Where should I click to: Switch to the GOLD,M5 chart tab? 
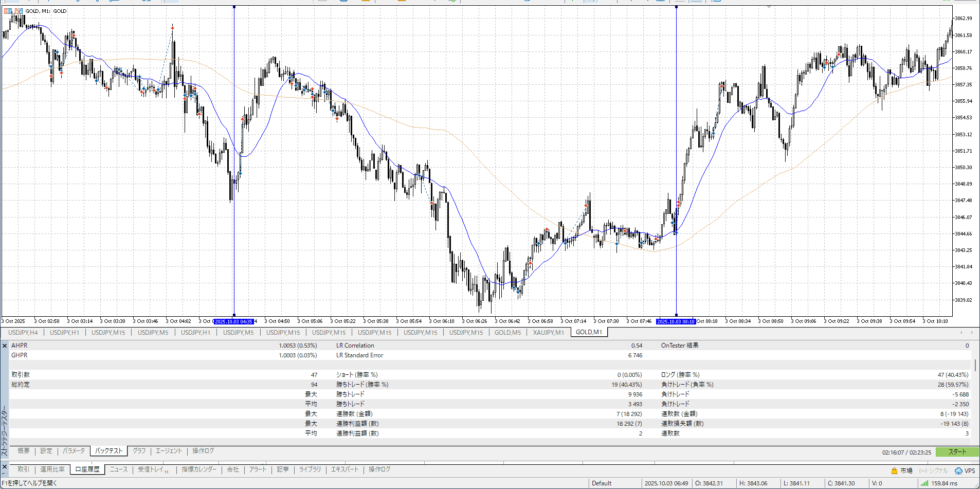coord(507,332)
